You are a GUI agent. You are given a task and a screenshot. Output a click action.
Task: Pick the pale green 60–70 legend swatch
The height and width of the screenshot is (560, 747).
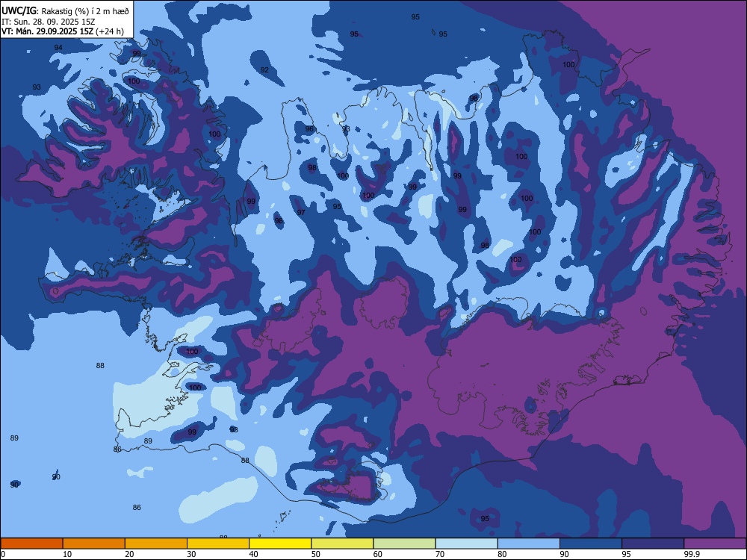point(404,544)
